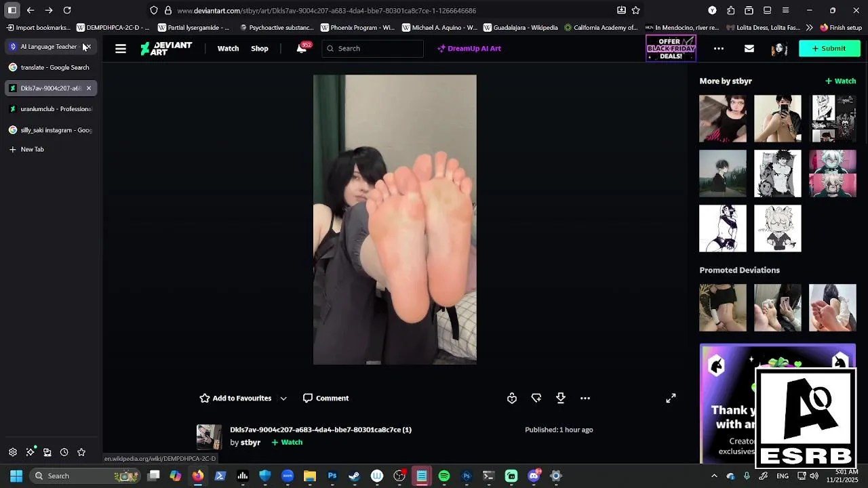Open Steam from the taskbar
The image size is (868, 488).
coord(354,476)
